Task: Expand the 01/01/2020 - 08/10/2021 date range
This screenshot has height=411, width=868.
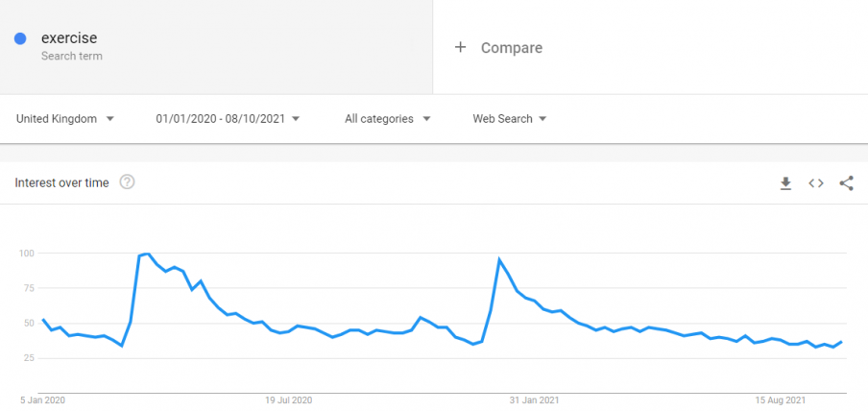Action: (x=228, y=118)
